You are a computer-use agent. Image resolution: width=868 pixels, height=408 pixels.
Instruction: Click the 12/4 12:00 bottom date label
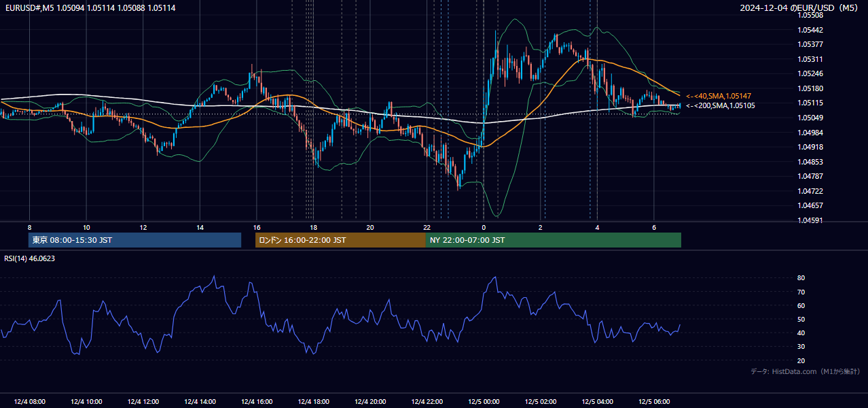coord(143,402)
